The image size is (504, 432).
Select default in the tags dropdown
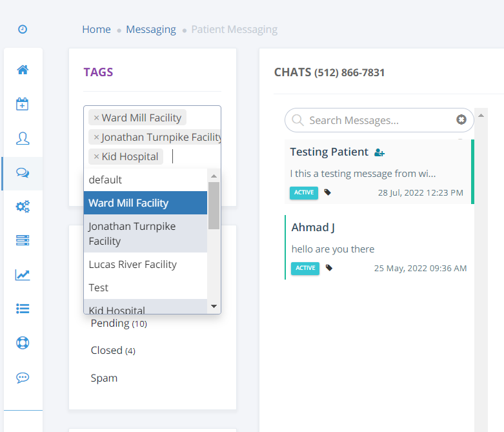(x=146, y=180)
